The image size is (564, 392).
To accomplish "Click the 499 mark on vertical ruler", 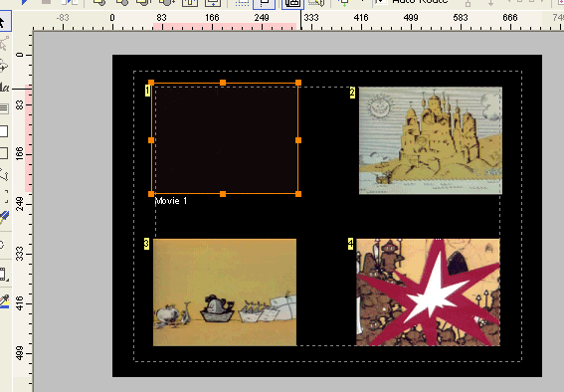I will pyautogui.click(x=20, y=353).
